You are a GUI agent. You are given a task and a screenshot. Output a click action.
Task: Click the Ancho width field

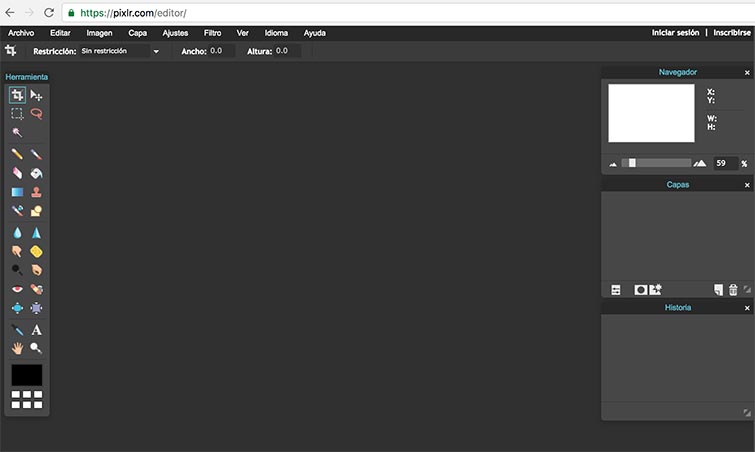(x=222, y=51)
